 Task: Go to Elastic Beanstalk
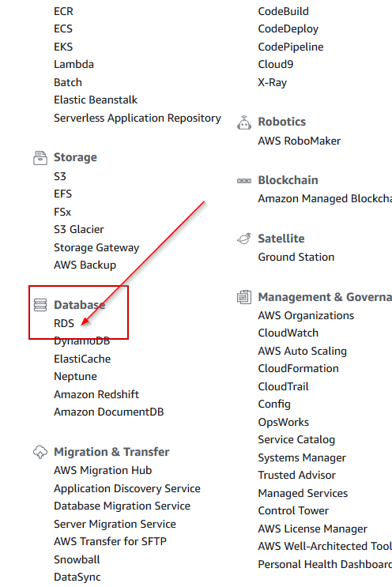click(96, 100)
